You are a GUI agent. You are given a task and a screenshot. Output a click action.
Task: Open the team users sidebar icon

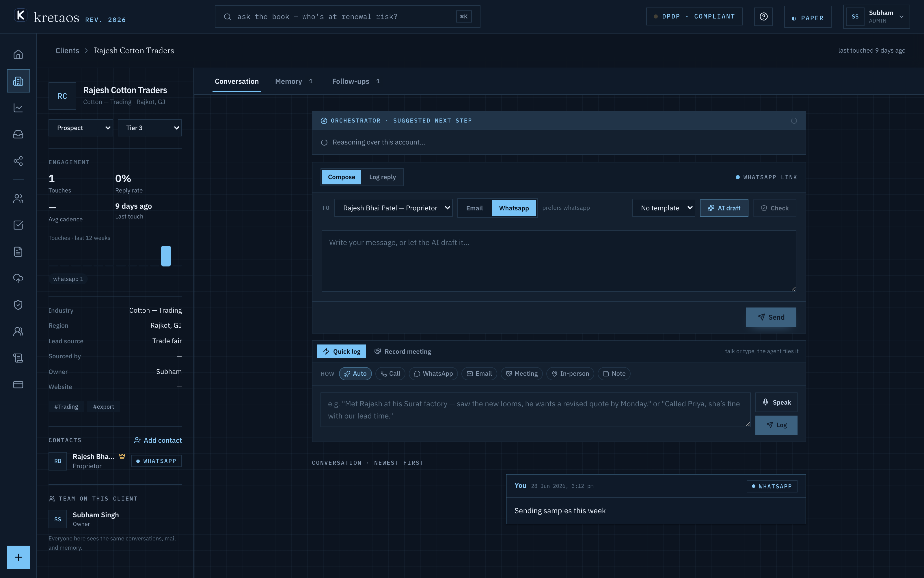click(18, 331)
